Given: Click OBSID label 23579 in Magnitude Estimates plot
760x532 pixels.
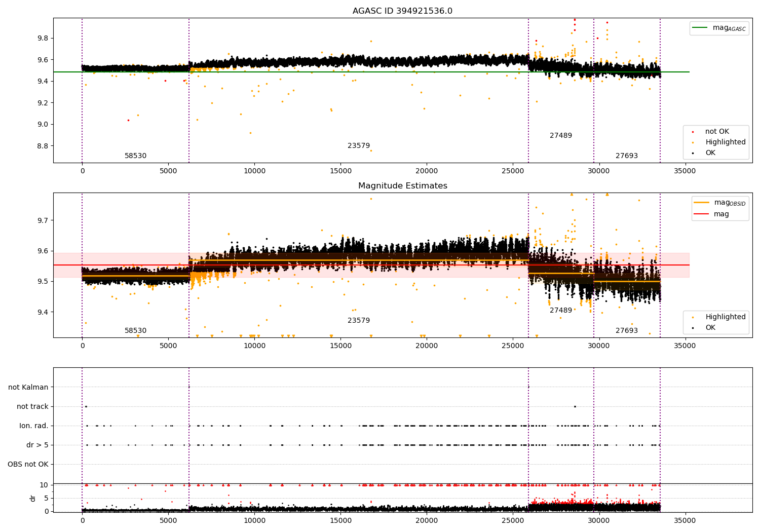Looking at the screenshot, I should (x=359, y=321).
